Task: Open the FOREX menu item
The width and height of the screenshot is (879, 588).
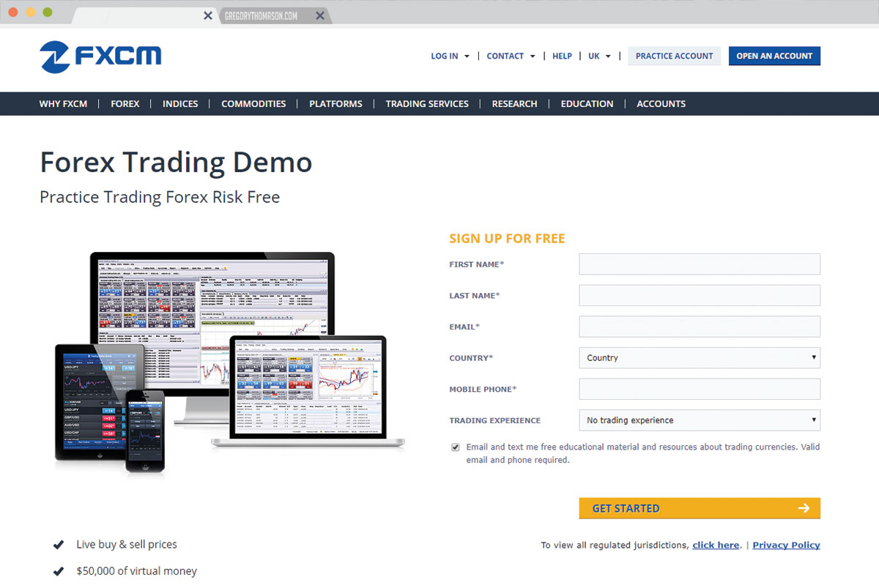Action: 125,104
